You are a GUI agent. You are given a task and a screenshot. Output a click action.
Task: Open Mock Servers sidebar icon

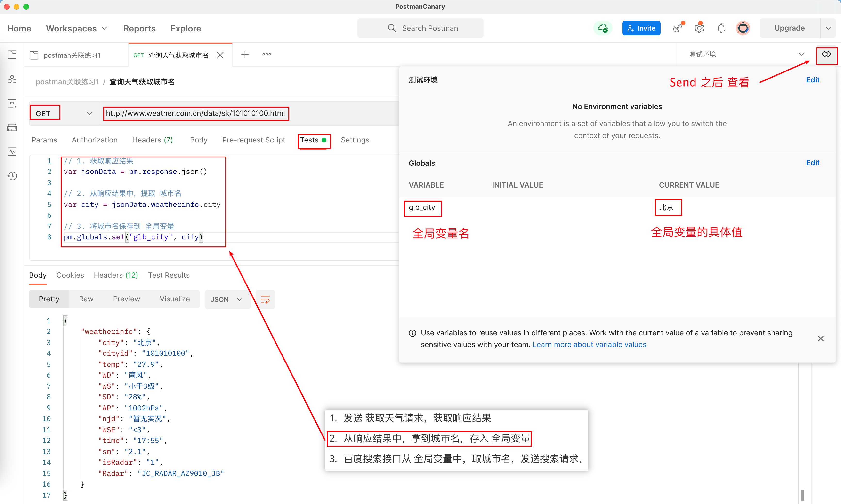pyautogui.click(x=12, y=128)
